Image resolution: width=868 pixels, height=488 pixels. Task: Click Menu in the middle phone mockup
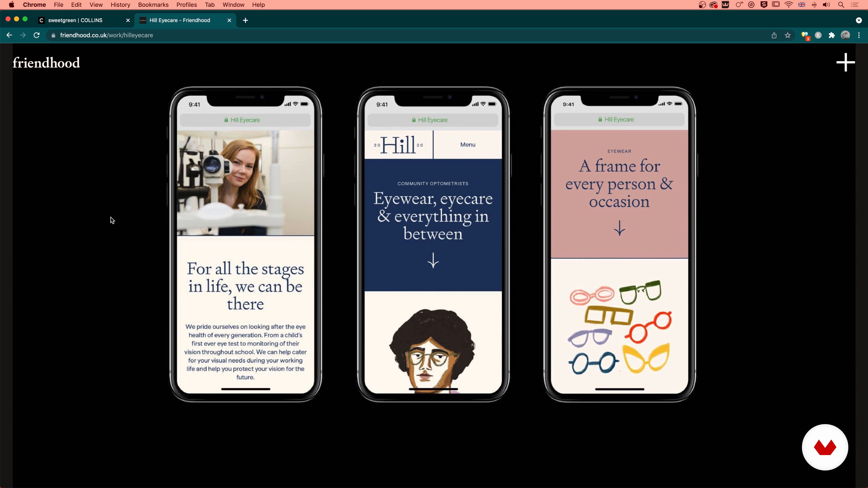[x=468, y=145]
